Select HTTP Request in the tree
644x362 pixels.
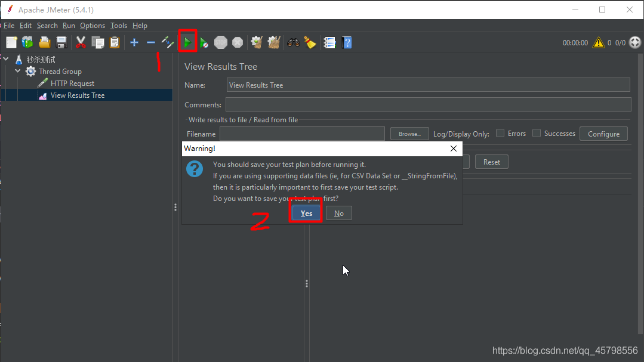coord(72,83)
